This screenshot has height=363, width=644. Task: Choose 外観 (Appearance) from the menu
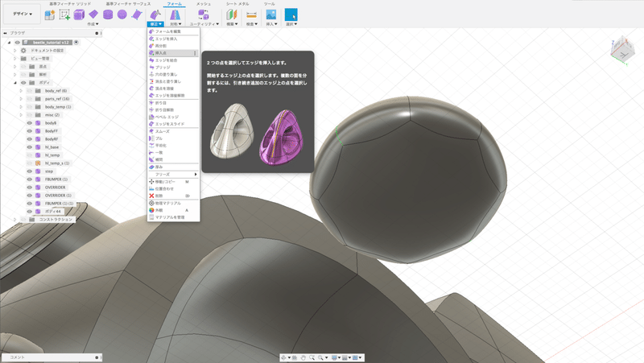click(173, 210)
